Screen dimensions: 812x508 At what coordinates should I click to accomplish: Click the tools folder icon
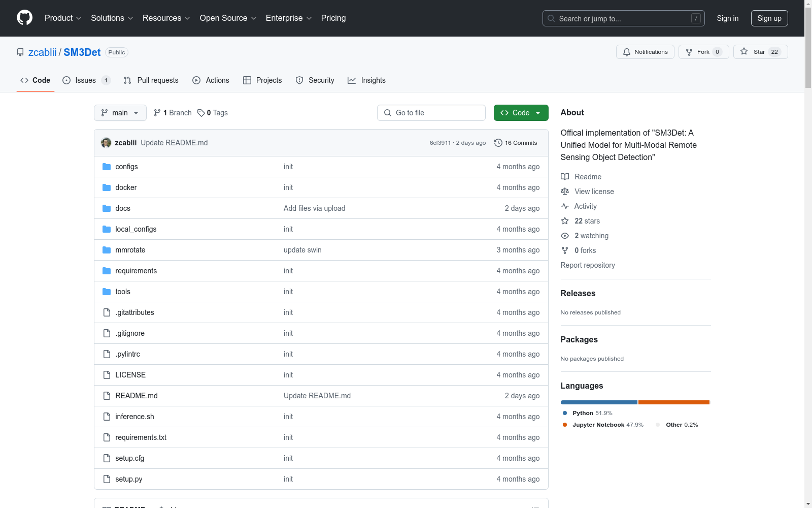click(107, 292)
